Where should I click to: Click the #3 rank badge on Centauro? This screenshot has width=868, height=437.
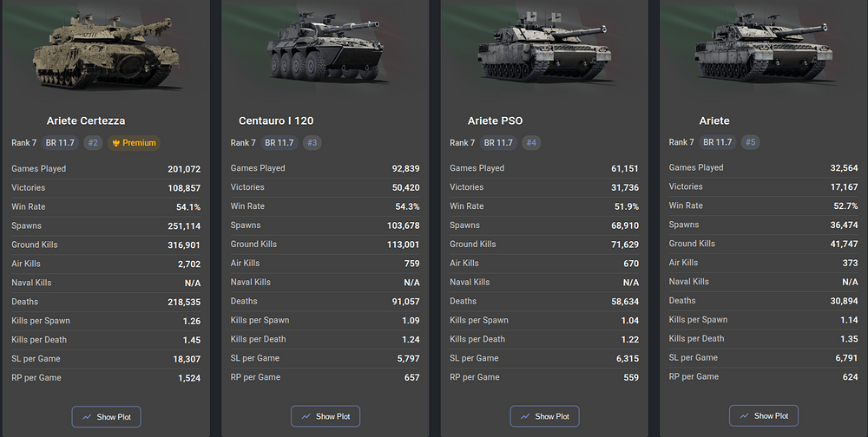coord(312,143)
